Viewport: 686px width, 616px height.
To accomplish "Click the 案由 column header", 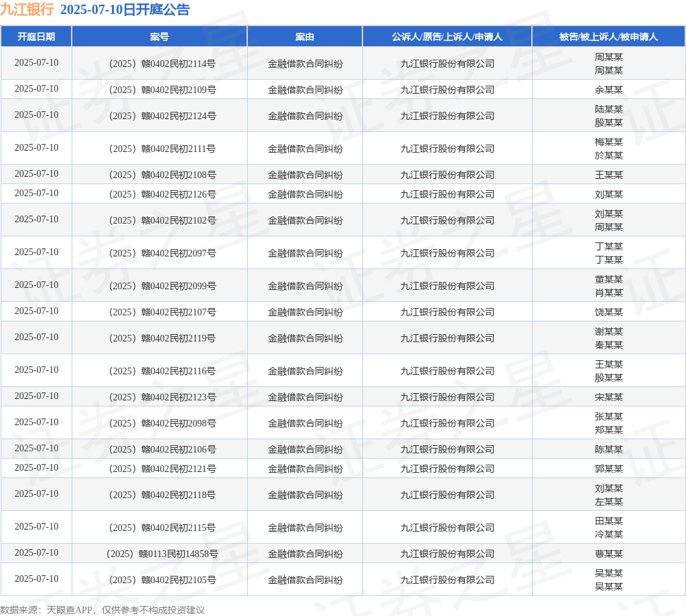I will click(305, 37).
